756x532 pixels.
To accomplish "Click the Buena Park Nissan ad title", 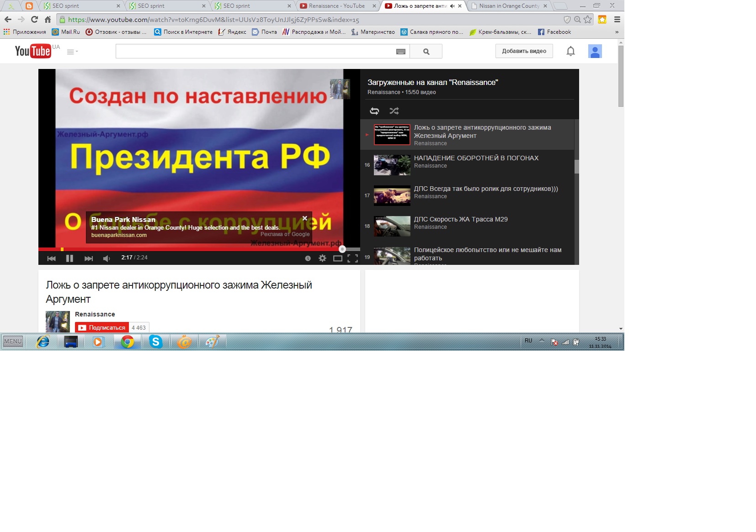I will pos(123,220).
